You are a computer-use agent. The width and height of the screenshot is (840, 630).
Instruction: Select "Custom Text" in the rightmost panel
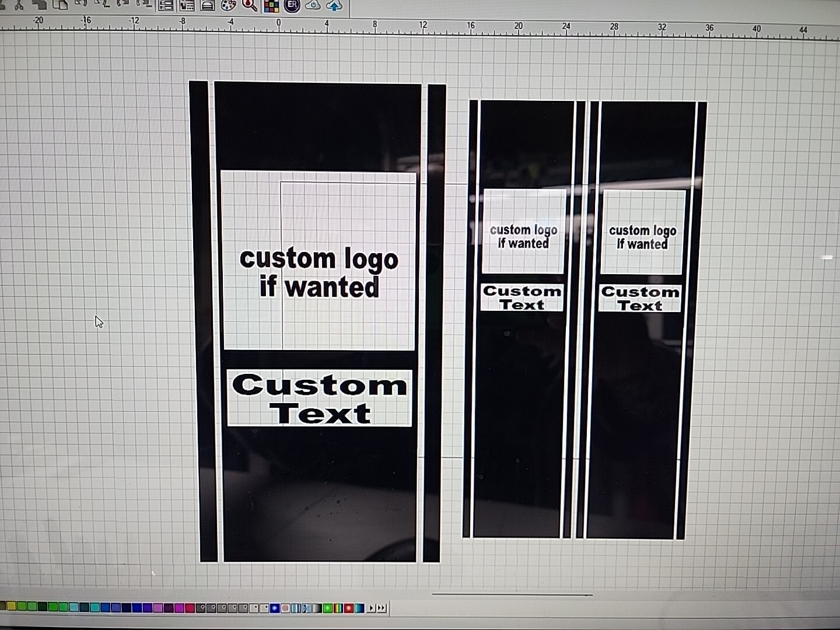[x=640, y=299]
